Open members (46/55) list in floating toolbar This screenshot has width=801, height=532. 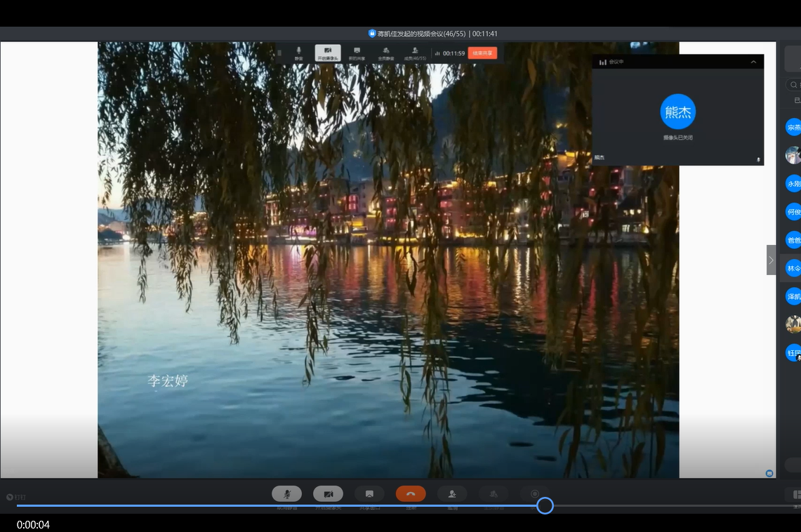click(415, 53)
